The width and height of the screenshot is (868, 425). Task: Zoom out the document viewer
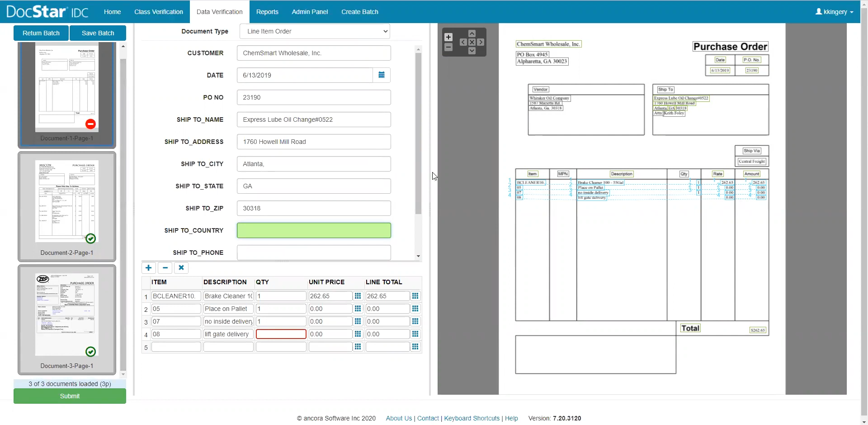click(x=448, y=47)
